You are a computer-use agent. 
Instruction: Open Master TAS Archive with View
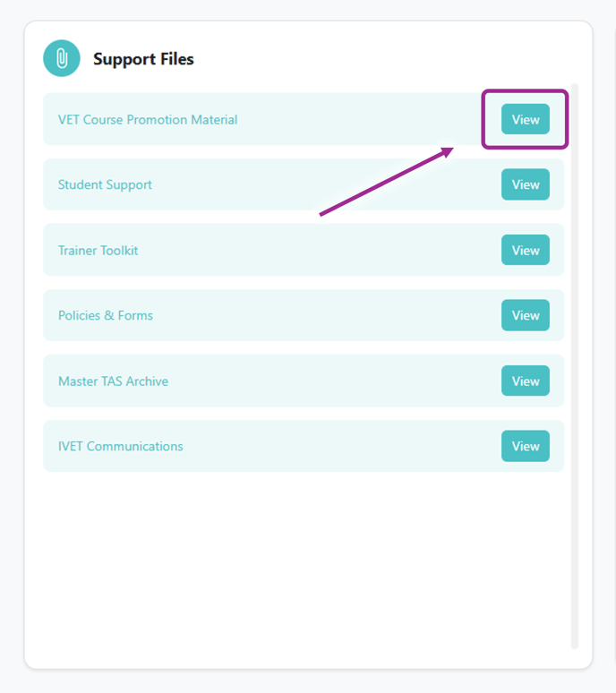525,381
